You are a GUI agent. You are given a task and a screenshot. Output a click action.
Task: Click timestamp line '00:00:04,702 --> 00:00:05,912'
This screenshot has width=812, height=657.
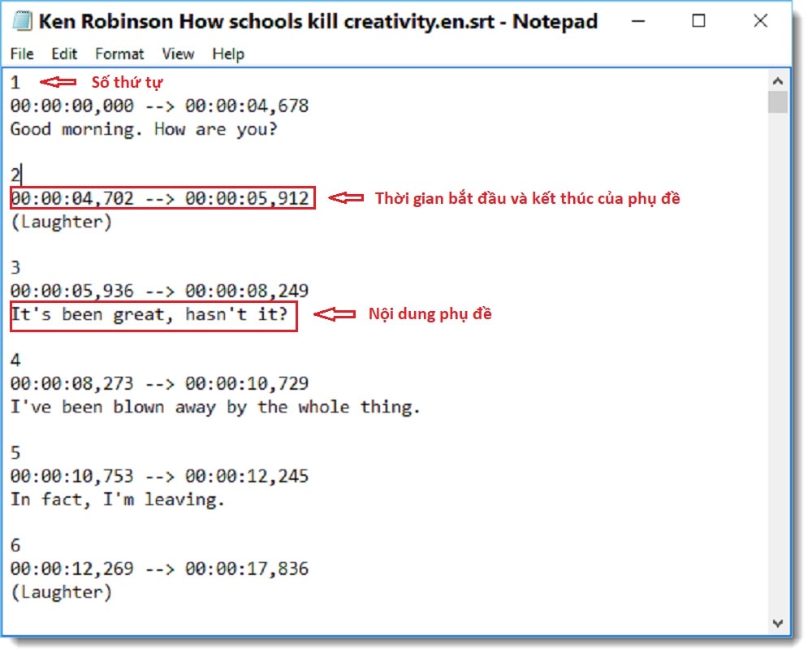point(159,198)
